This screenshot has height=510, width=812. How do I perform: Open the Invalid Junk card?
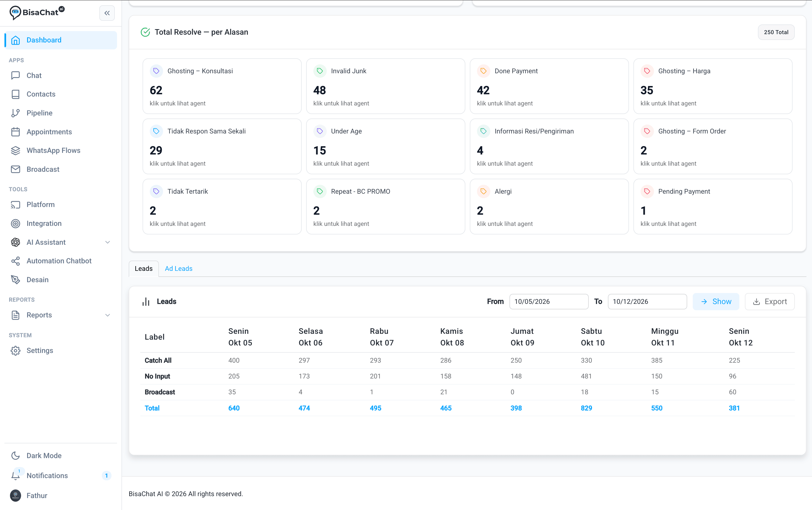pos(385,86)
